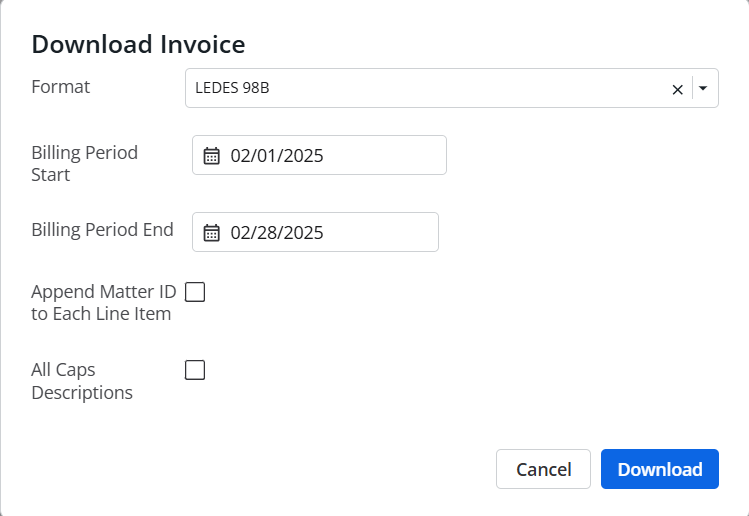Screen dimensions: 749x516
Task: Clear the selected LEDES 98B format
Action: 677,89
